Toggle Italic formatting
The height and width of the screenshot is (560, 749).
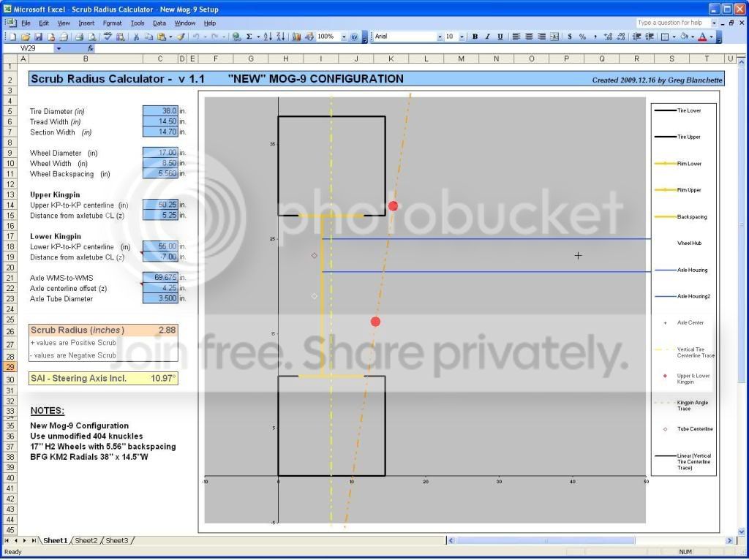pyautogui.click(x=487, y=37)
